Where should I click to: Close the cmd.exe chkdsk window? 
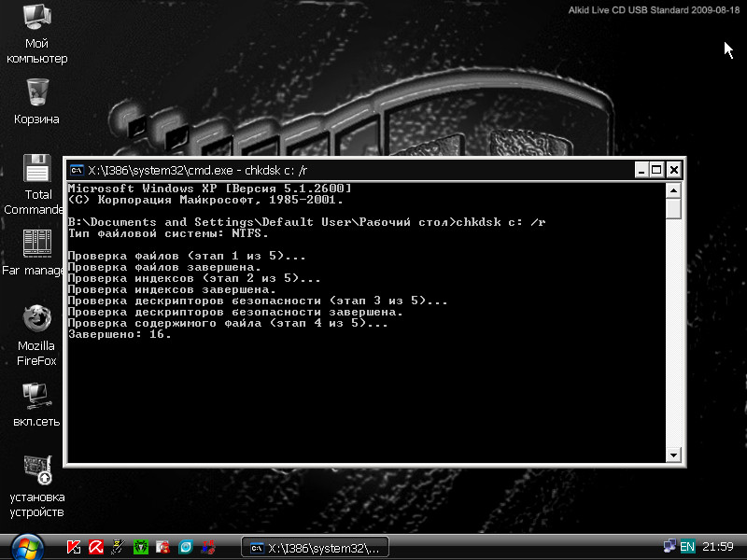click(x=673, y=170)
